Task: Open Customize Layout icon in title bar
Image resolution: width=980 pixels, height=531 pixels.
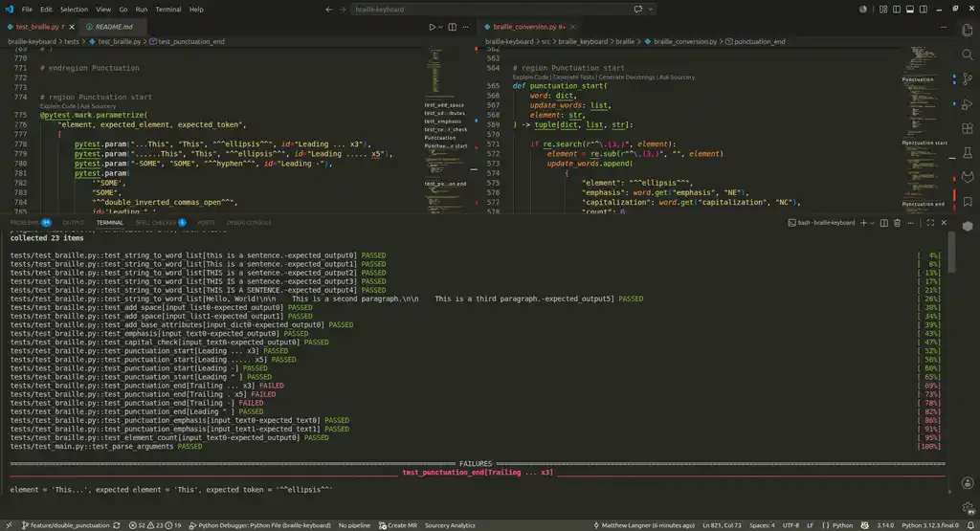Action: click(x=883, y=10)
